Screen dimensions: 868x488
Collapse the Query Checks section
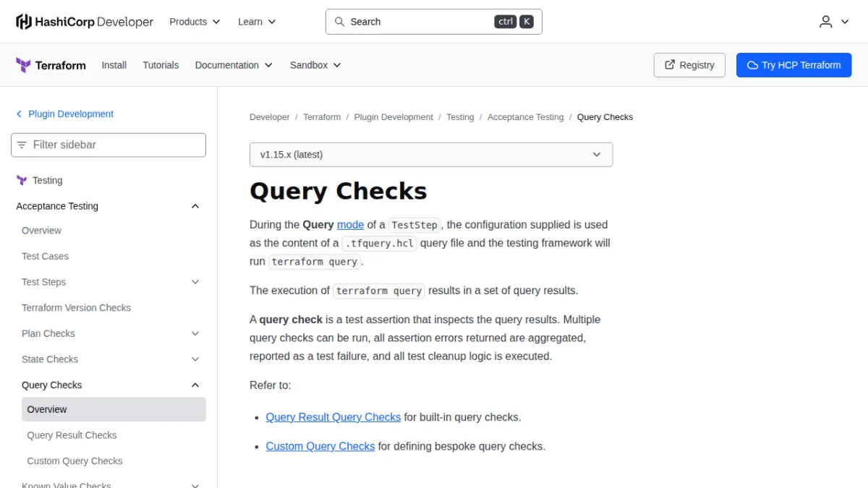pyautogui.click(x=195, y=385)
